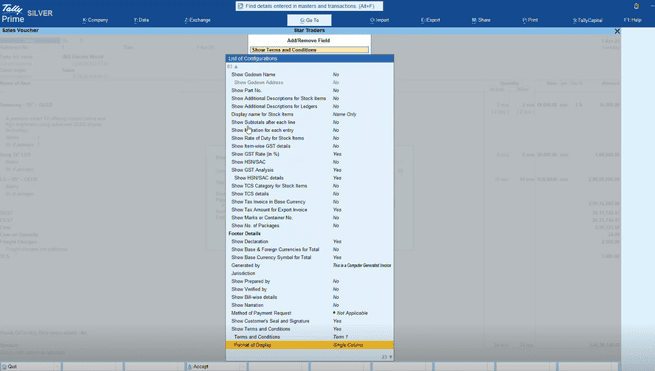Select Show Godown Name option

coord(310,74)
